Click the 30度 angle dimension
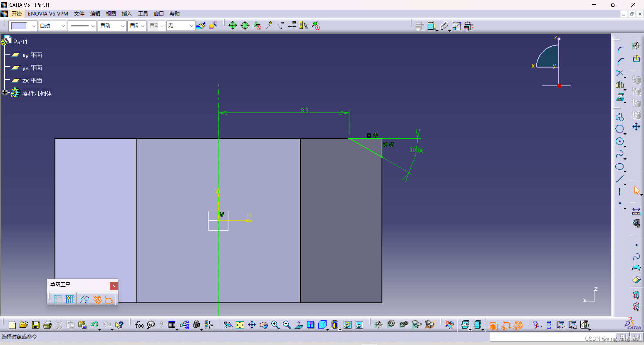This screenshot has height=345, width=644. [416, 150]
